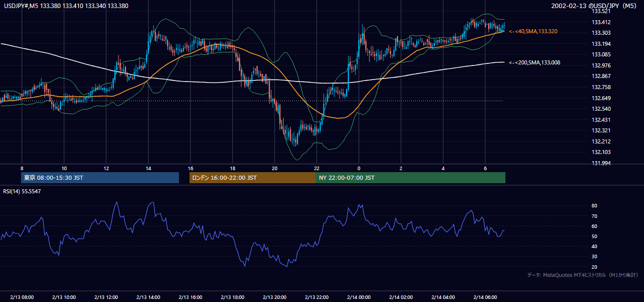Click the 2/13 18:00 time axis label
This screenshot has width=644, height=302.
232,297
